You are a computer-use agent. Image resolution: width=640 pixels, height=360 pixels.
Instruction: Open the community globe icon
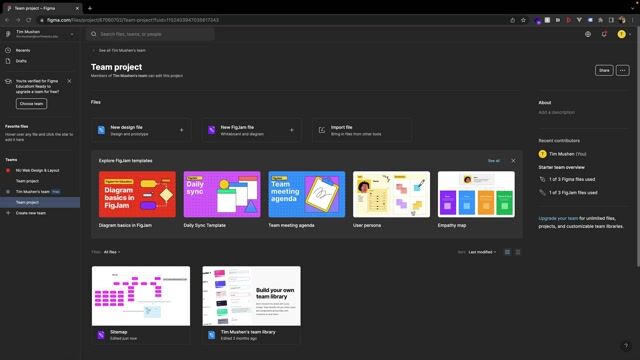588,34
